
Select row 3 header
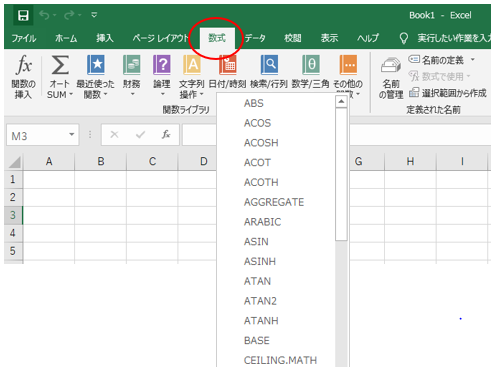[13, 215]
